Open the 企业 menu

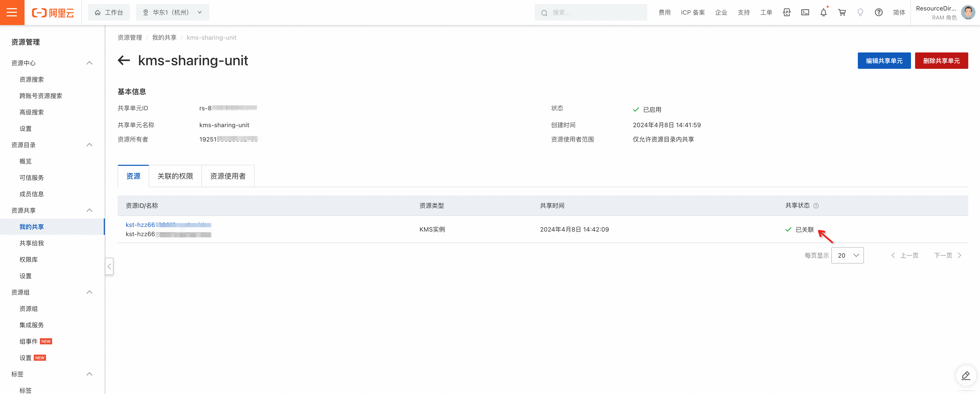tap(721, 13)
